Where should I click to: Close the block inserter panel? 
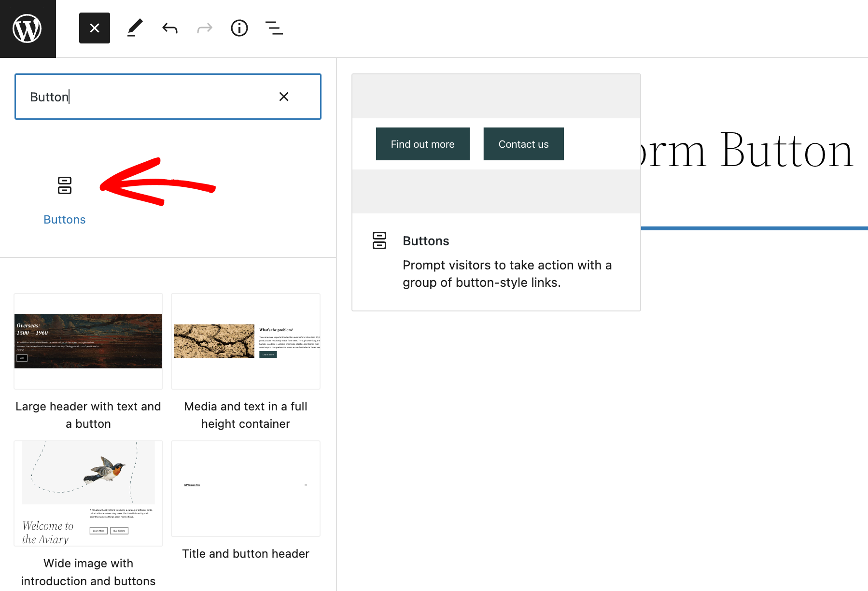click(95, 28)
